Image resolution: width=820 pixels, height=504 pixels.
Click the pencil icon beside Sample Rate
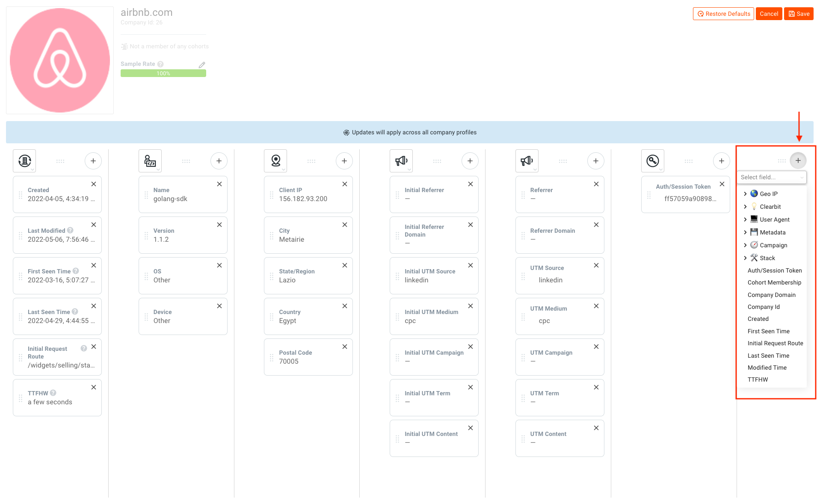pos(202,65)
